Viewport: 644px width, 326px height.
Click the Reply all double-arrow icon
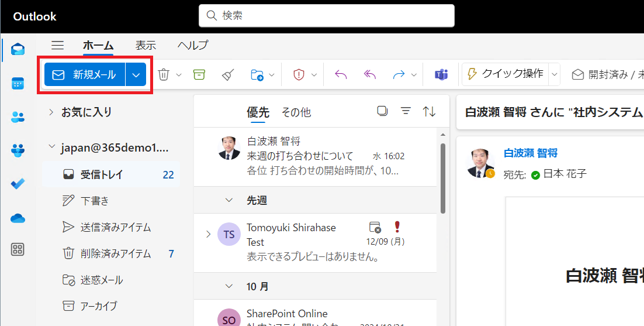[x=370, y=74]
